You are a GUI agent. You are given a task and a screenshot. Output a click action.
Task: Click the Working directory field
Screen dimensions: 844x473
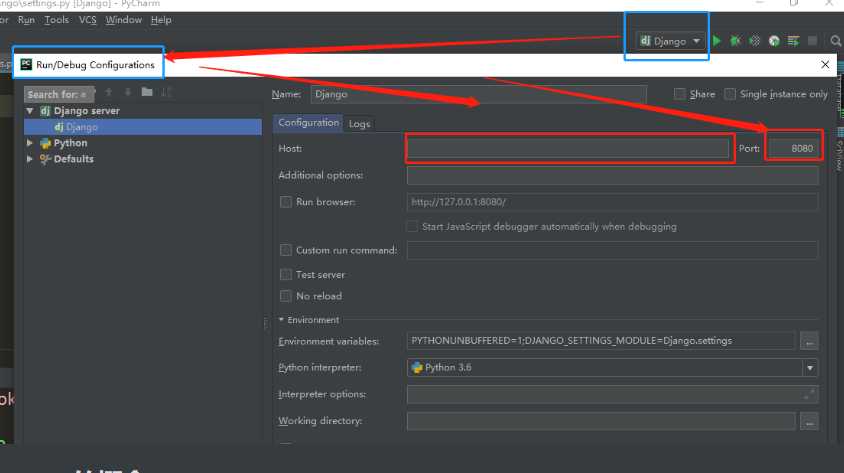coord(601,421)
